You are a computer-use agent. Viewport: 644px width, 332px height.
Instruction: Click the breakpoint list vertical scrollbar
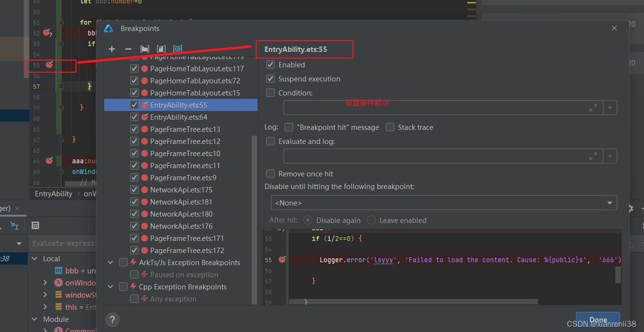coord(255,220)
